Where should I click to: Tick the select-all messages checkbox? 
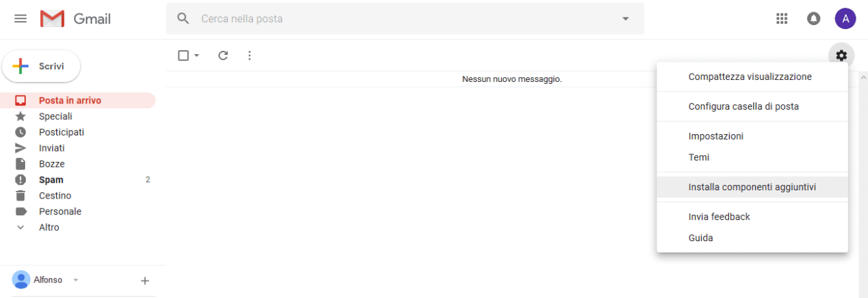(183, 56)
